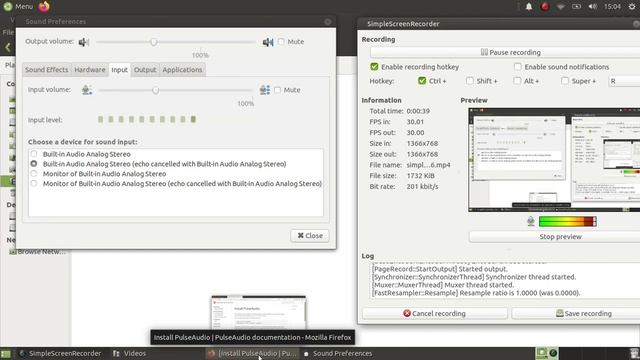The image size is (640, 360).
Task: Open the notifications bell icon
Action: pyautogui.click(x=529, y=7)
